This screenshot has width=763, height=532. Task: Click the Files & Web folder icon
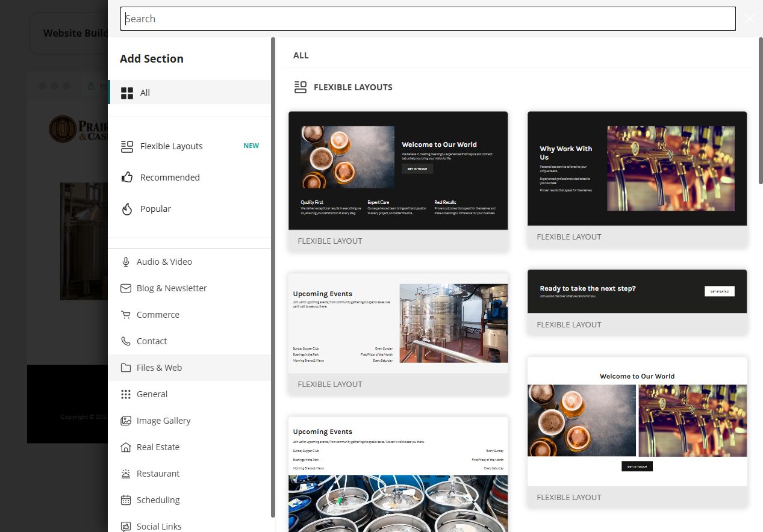[x=126, y=368]
